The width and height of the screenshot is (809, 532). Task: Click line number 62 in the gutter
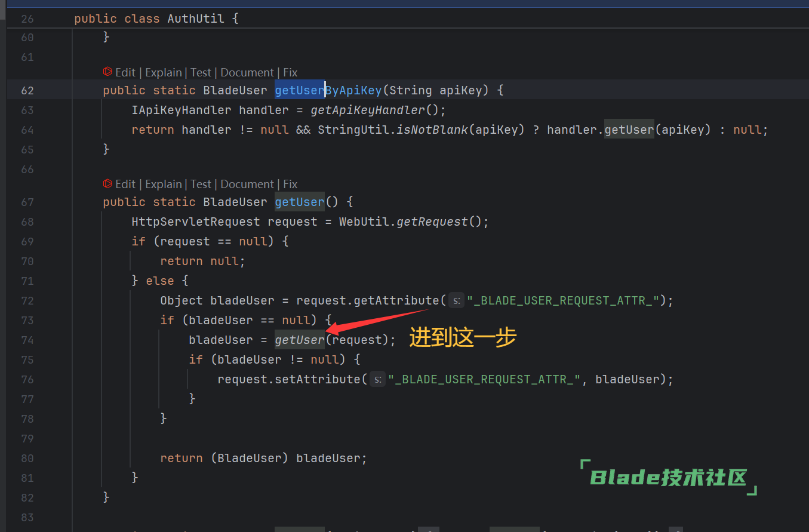click(27, 90)
